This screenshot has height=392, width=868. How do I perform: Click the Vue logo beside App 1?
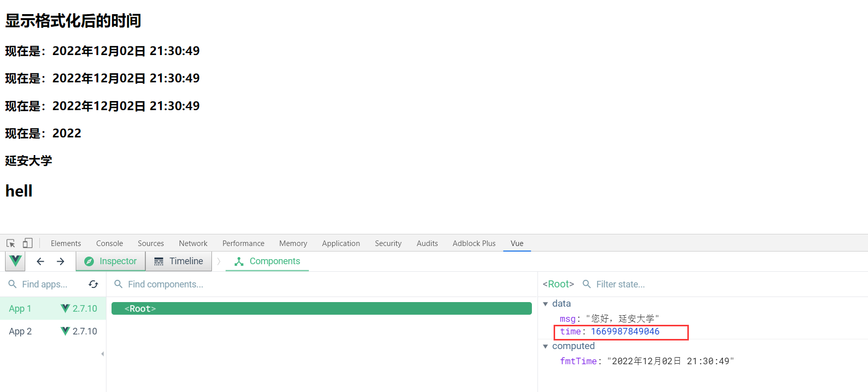tap(65, 308)
